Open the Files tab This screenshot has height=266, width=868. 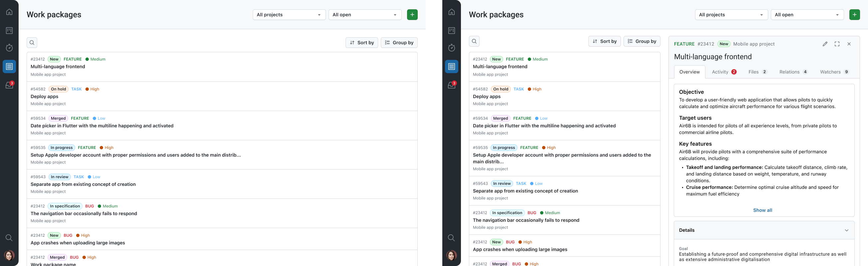pos(758,72)
